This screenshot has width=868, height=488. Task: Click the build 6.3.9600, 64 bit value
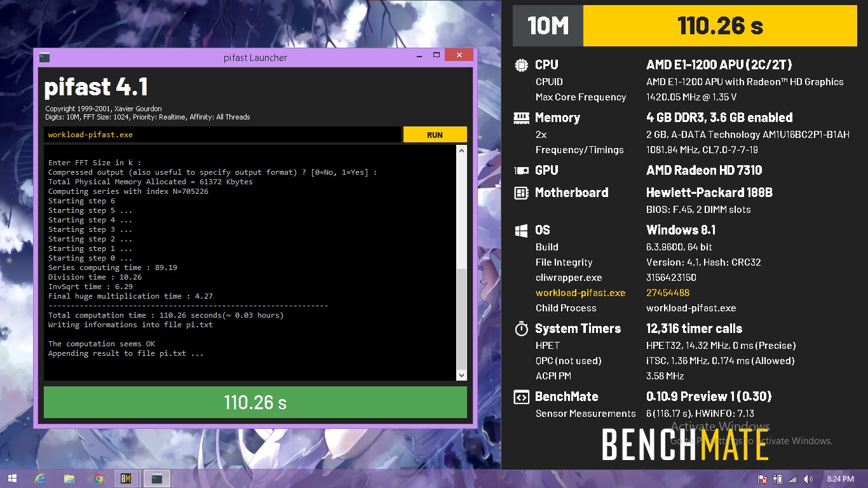click(x=679, y=247)
